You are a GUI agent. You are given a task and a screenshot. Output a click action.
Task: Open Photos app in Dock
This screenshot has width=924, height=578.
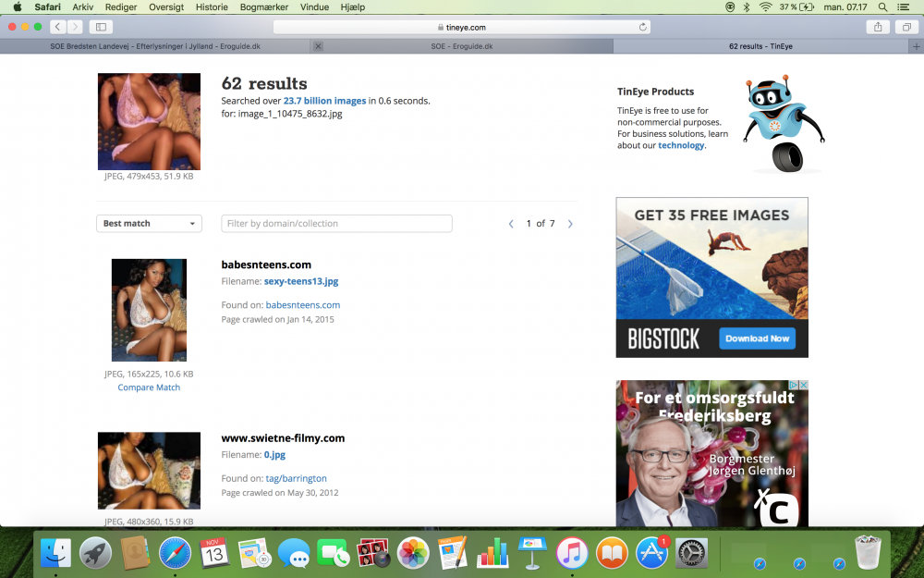(413, 553)
